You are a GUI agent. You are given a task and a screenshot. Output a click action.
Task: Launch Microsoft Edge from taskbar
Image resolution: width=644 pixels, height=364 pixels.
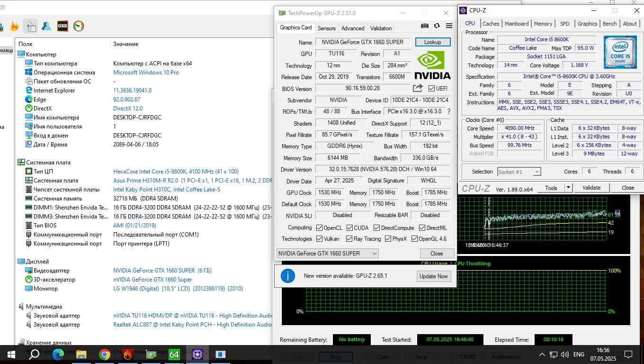(x=58, y=354)
